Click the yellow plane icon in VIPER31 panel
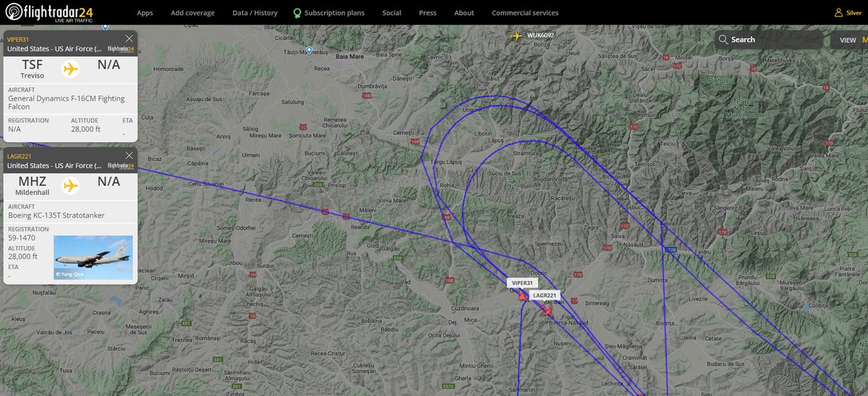868x396 pixels. [x=70, y=69]
